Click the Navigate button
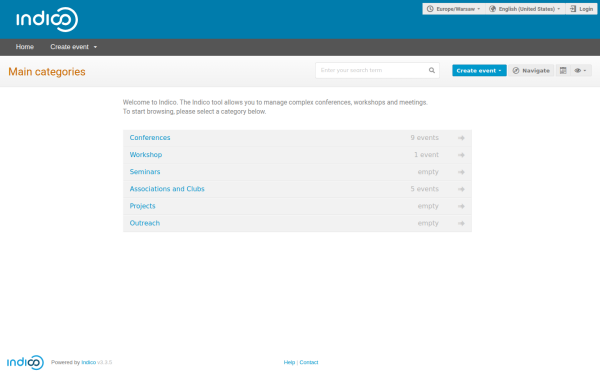The height and width of the screenshot is (375, 600). click(531, 70)
